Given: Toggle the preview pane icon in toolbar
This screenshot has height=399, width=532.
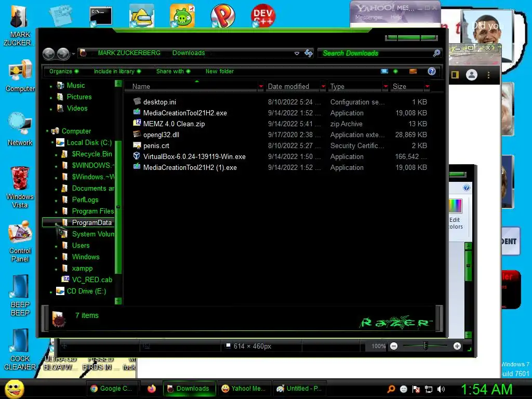Looking at the screenshot, I should (413, 71).
